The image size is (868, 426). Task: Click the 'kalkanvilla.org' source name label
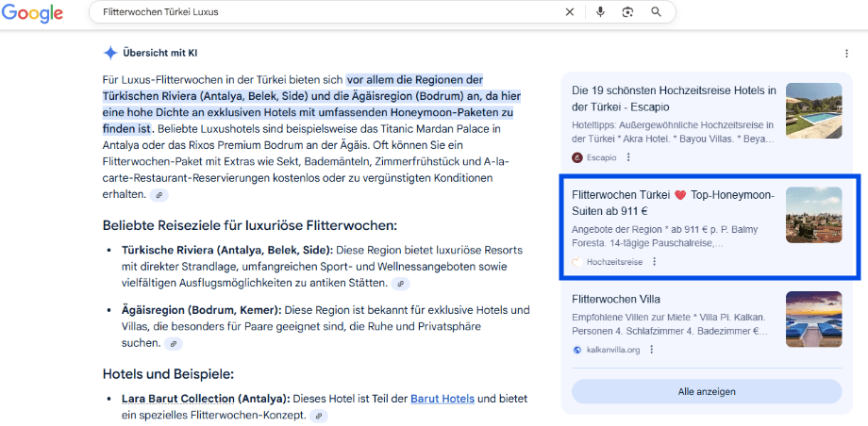point(613,350)
